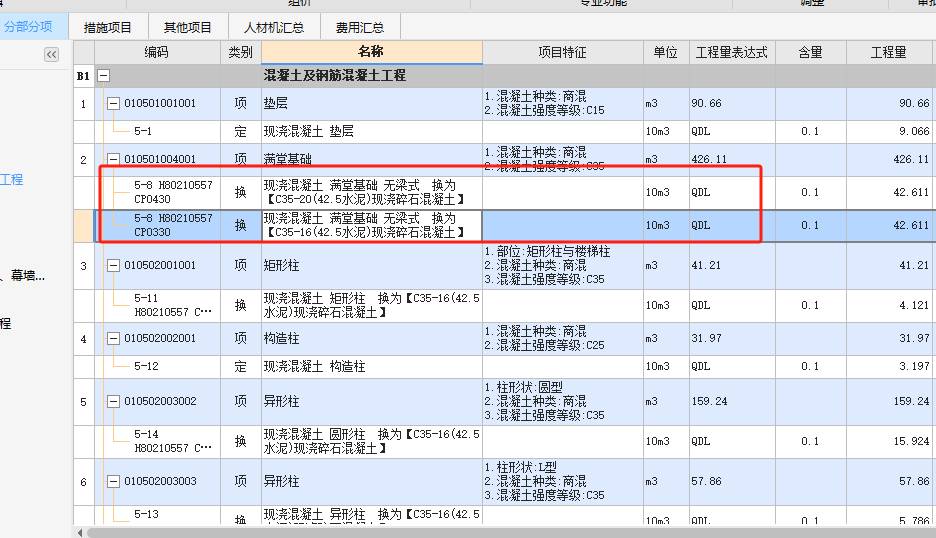936x538 pixels.
Task: Click the 编码 column header
Action: coord(157,53)
